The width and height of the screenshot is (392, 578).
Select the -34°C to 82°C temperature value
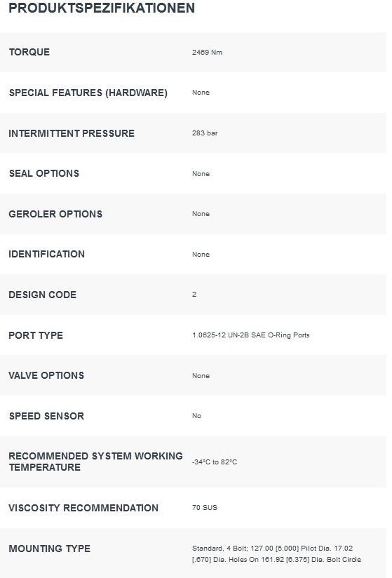(x=215, y=462)
